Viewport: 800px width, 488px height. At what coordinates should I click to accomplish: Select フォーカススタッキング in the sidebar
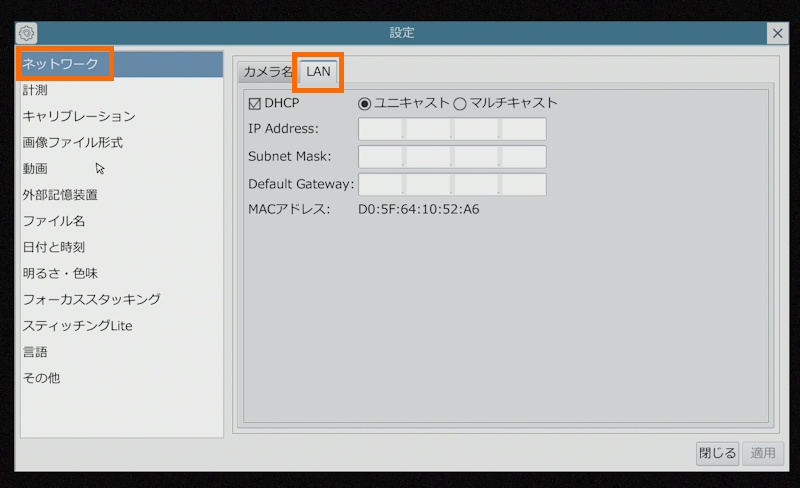pos(91,299)
